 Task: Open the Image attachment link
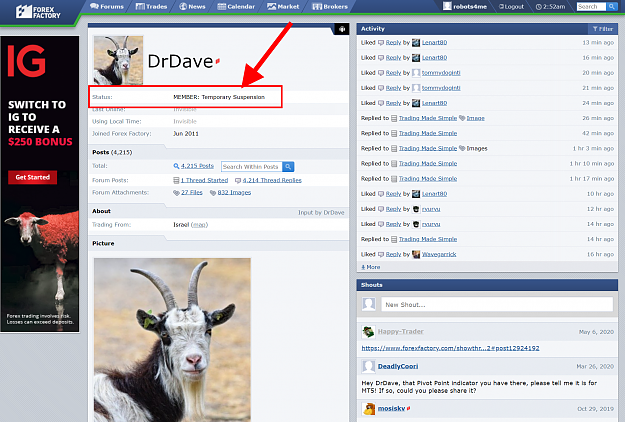(475, 118)
